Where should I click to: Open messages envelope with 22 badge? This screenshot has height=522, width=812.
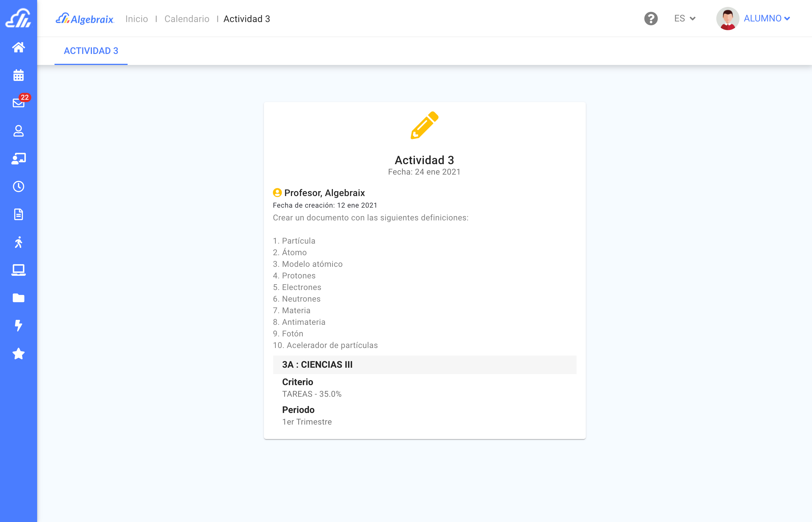point(18,103)
